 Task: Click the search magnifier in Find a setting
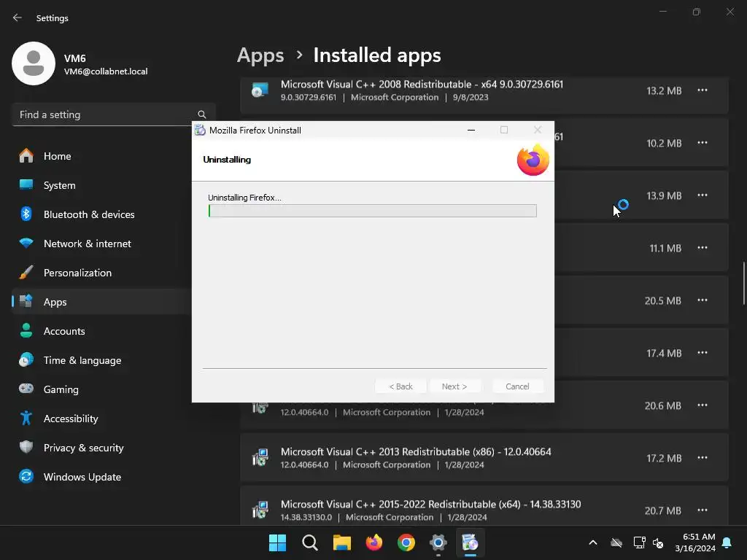click(202, 114)
